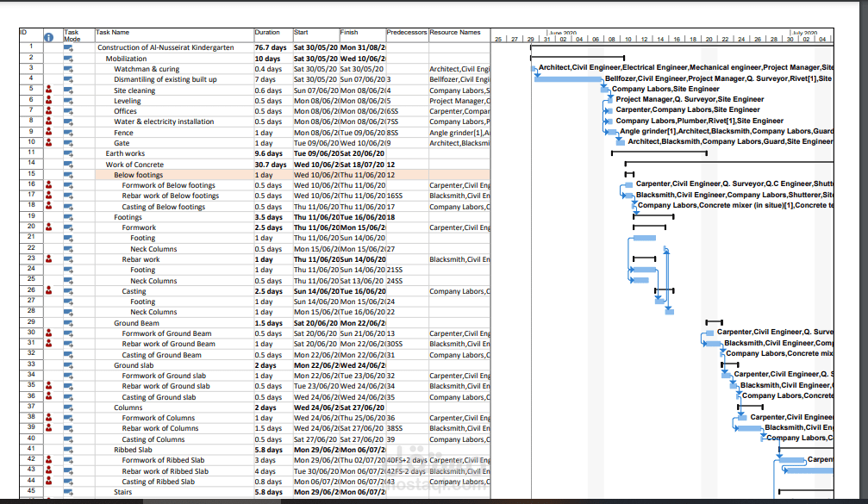Click the Mobilization summary bar in the Gantt chart
The width and height of the screenshot is (868, 504).
[x=578, y=57]
